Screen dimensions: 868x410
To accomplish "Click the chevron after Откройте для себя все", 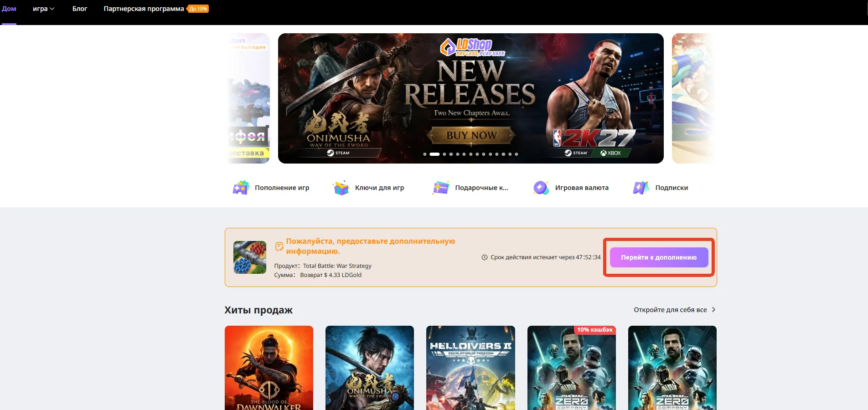I will [x=713, y=310].
